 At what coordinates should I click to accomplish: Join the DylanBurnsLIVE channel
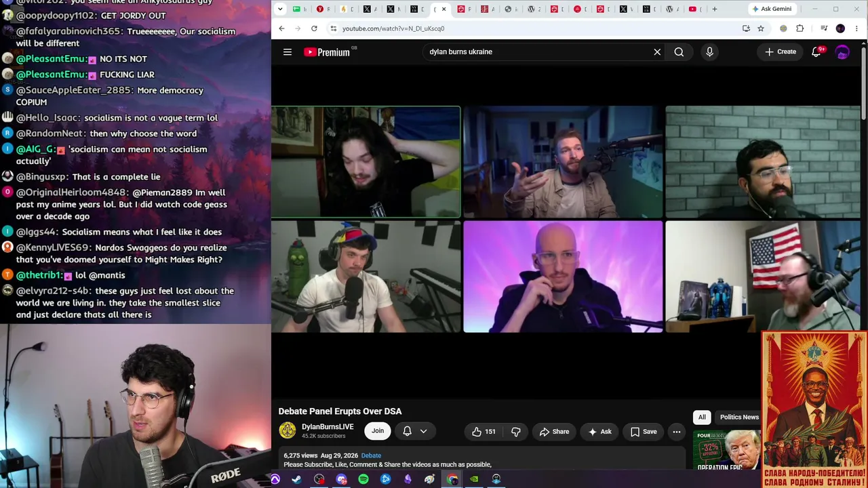click(x=378, y=431)
